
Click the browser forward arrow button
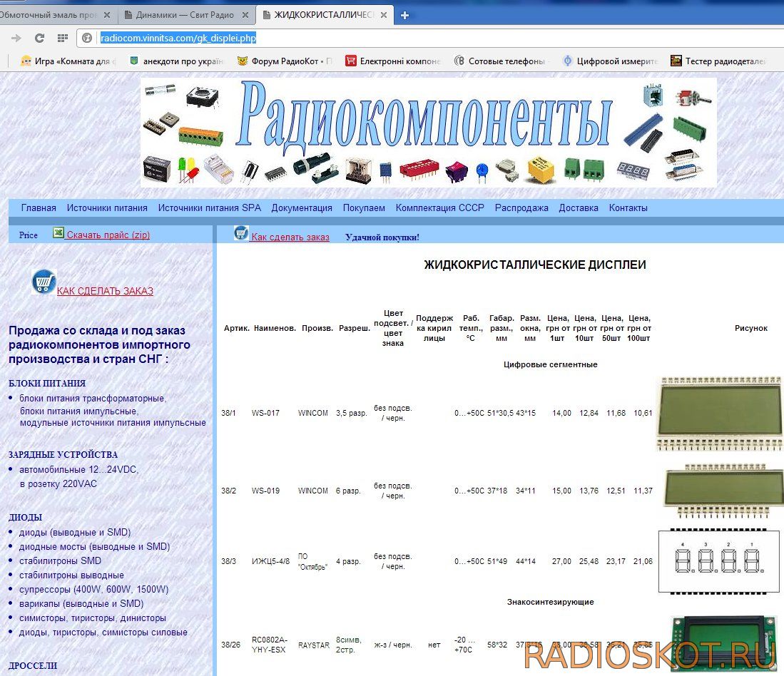16,38
